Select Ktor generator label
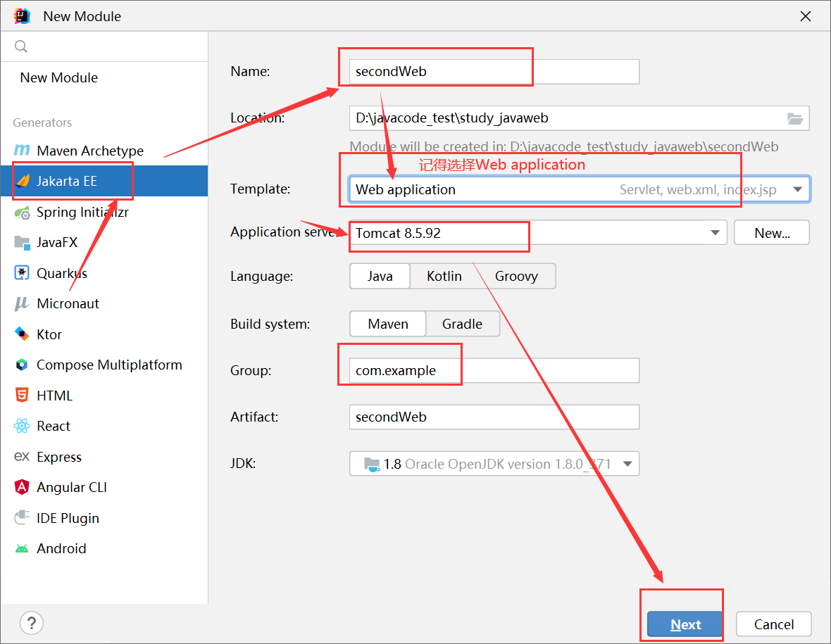 (x=49, y=334)
